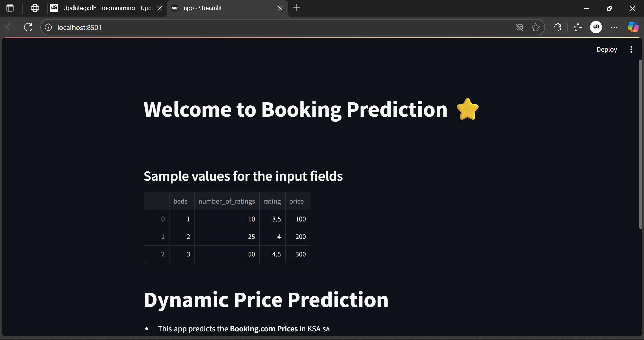644x340 pixels.
Task: Open the Streamlit app options menu
Action: pos(631,49)
